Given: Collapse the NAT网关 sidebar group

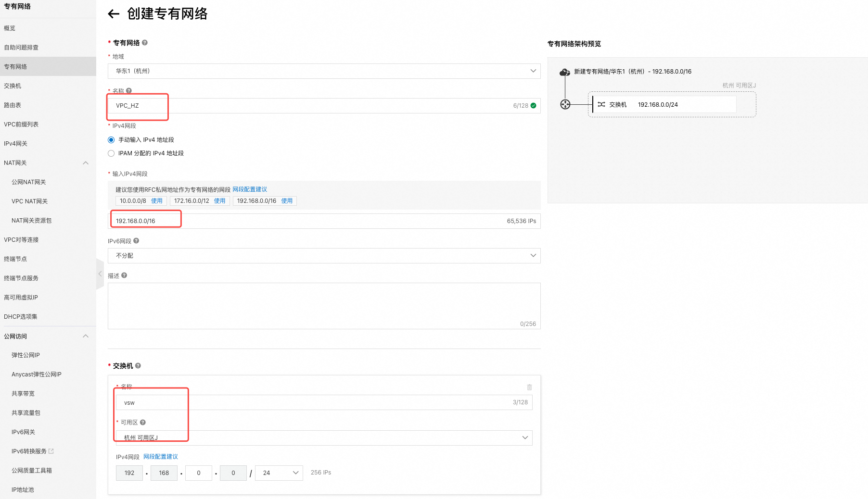Looking at the screenshot, I should pyautogui.click(x=86, y=163).
